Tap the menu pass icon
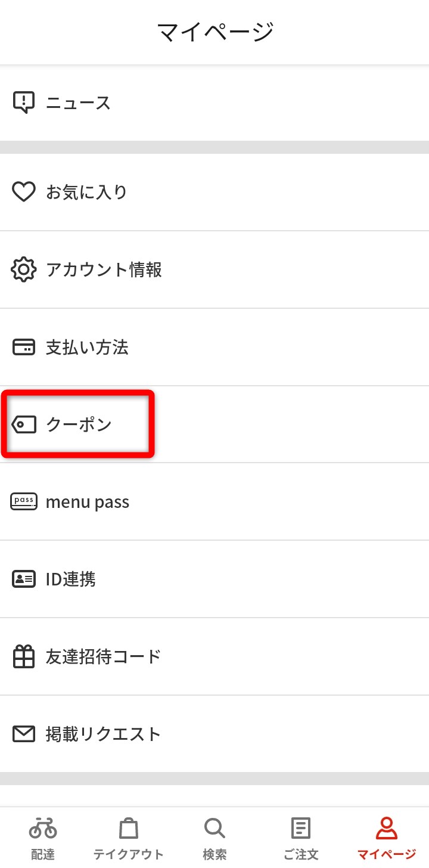 (x=24, y=502)
